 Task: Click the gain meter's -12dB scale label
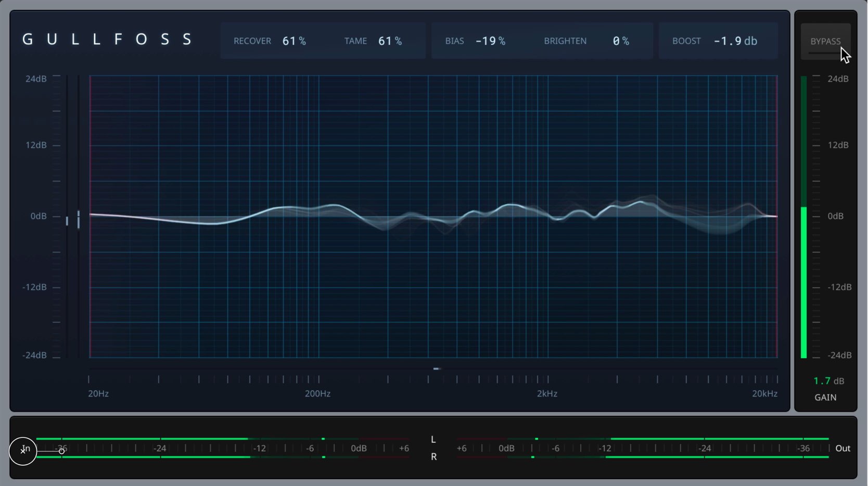[839, 287]
